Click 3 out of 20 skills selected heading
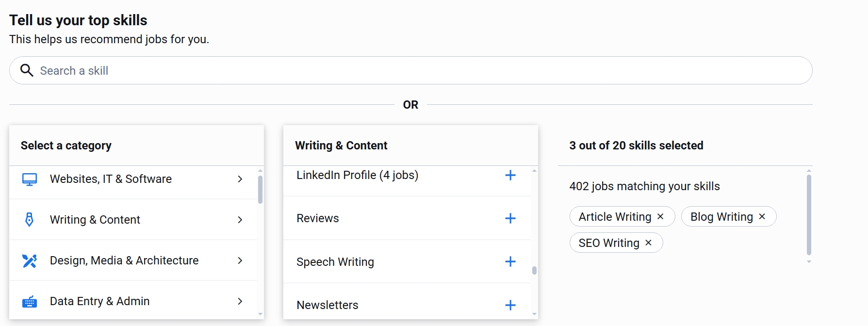The width and height of the screenshot is (868, 326). click(x=636, y=146)
